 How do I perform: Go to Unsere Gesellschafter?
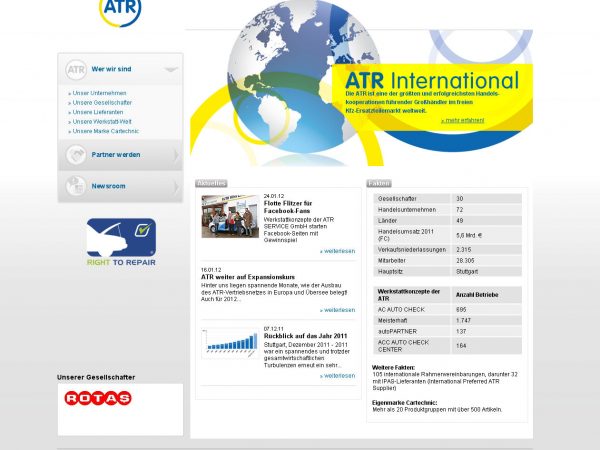click(100, 103)
